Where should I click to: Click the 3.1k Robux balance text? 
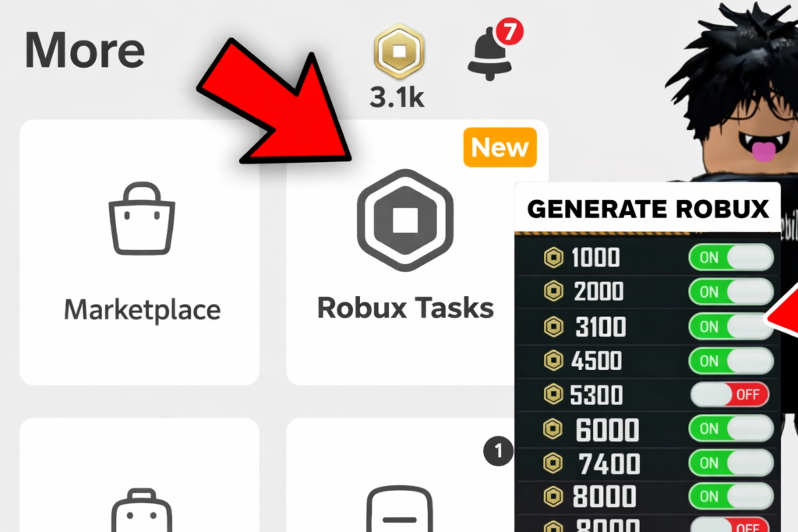pos(397,97)
